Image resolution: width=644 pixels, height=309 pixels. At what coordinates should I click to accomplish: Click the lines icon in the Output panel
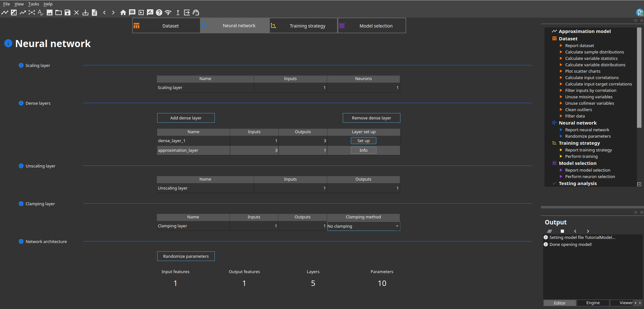(x=550, y=231)
